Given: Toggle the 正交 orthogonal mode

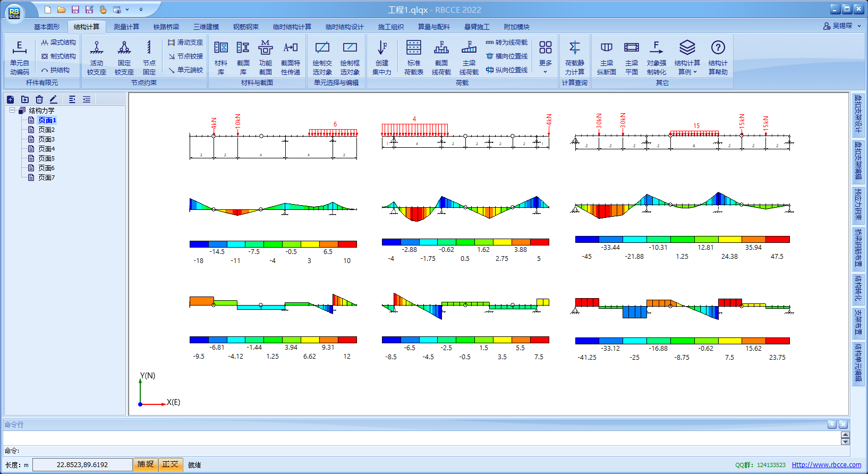Looking at the screenshot, I should coord(171,464).
